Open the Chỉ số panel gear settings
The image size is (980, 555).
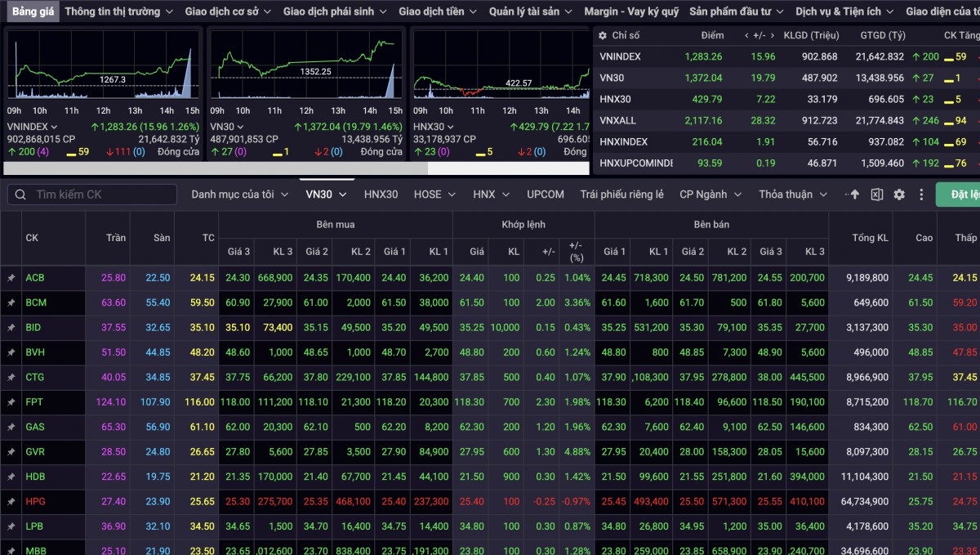click(603, 36)
